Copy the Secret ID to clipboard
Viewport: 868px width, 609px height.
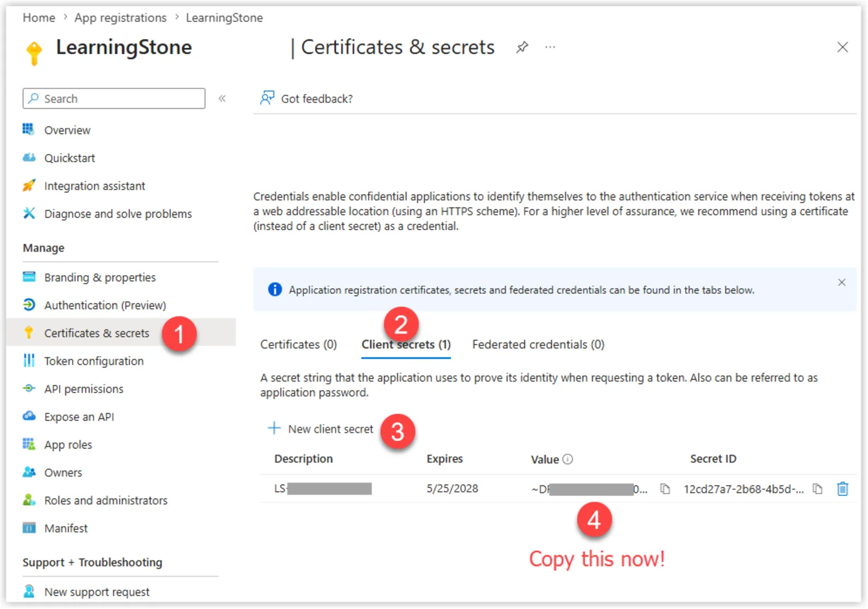point(817,489)
